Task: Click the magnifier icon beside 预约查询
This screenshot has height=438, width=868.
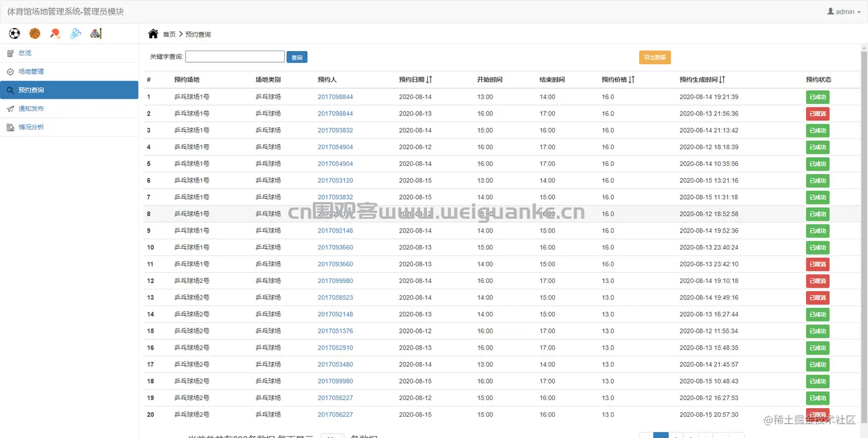Action: (10, 90)
